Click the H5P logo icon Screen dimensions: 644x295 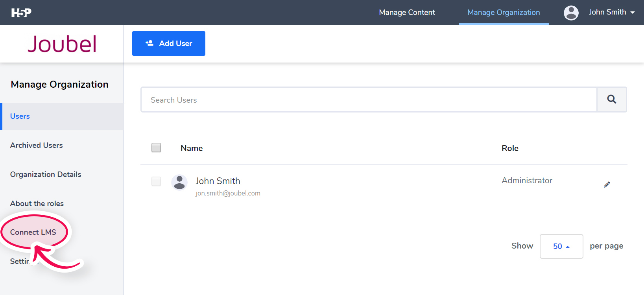click(x=21, y=13)
